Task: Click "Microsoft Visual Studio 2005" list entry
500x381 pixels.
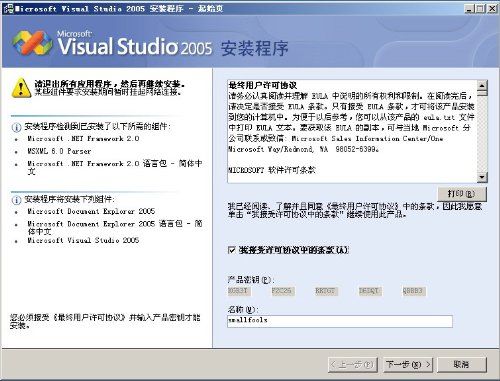Action: [83, 240]
